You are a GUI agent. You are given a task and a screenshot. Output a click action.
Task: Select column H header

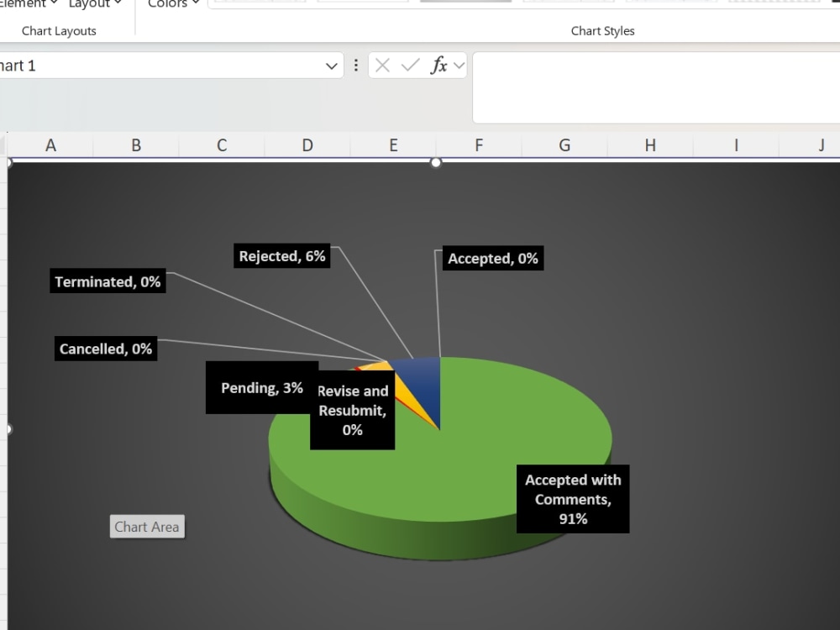click(x=650, y=145)
